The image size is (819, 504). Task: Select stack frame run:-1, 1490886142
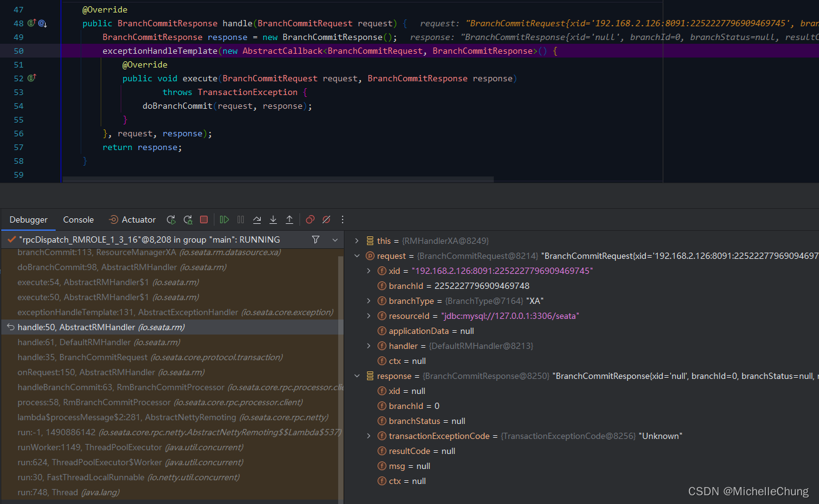[169, 432]
